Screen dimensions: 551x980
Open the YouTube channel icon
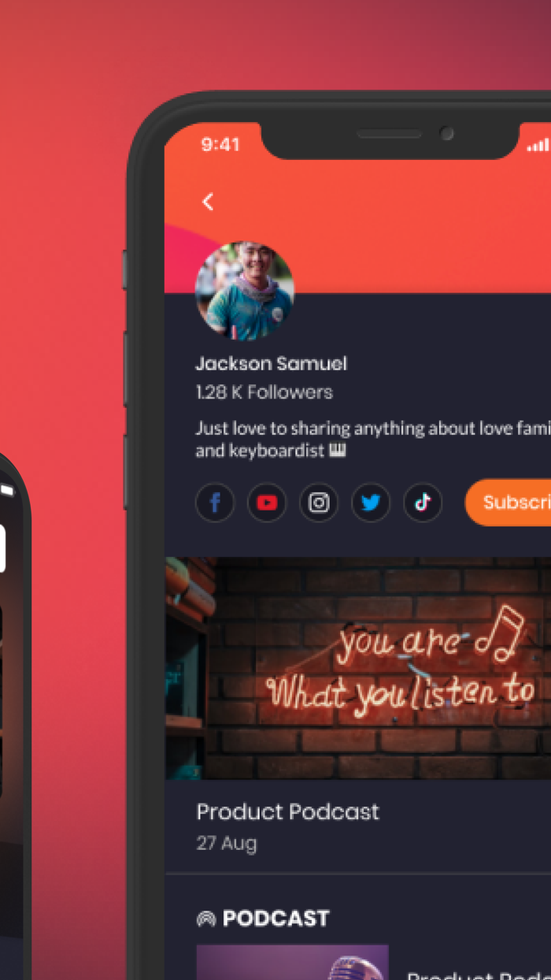[x=267, y=503]
